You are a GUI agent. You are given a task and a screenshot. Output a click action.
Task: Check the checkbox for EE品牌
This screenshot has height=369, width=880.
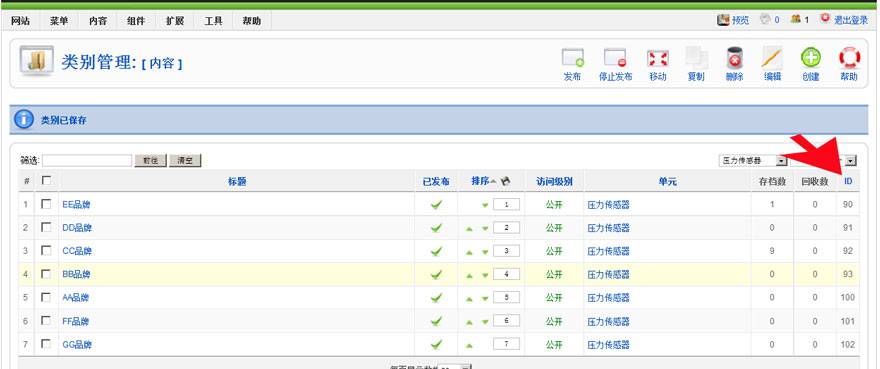click(47, 204)
